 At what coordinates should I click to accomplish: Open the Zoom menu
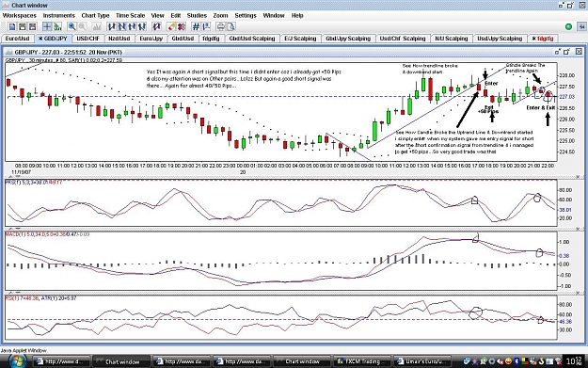(x=220, y=15)
